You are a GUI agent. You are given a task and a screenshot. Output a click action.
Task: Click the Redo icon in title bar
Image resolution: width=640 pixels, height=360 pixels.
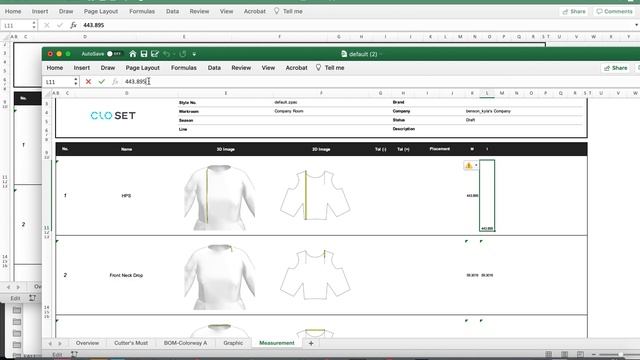tap(182, 54)
